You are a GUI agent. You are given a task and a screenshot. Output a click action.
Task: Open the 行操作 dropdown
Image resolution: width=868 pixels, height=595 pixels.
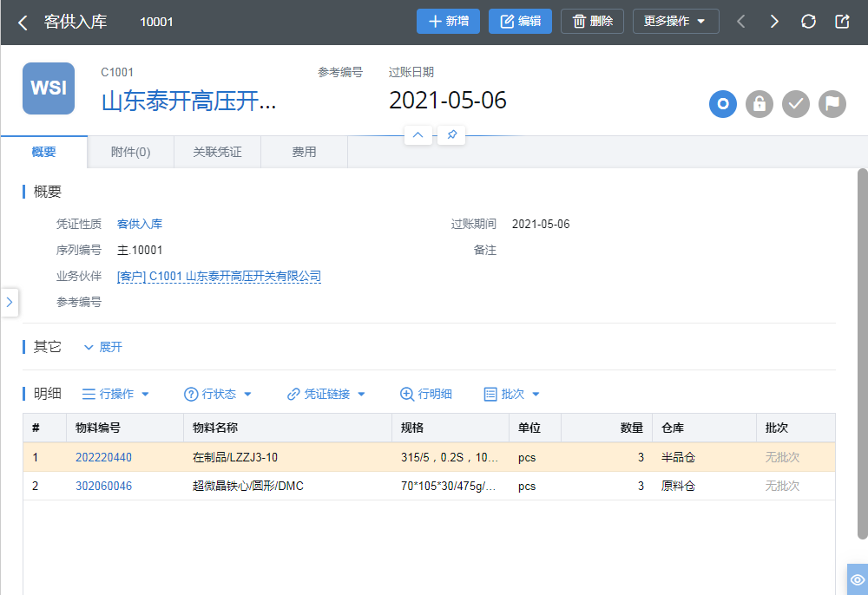point(115,394)
